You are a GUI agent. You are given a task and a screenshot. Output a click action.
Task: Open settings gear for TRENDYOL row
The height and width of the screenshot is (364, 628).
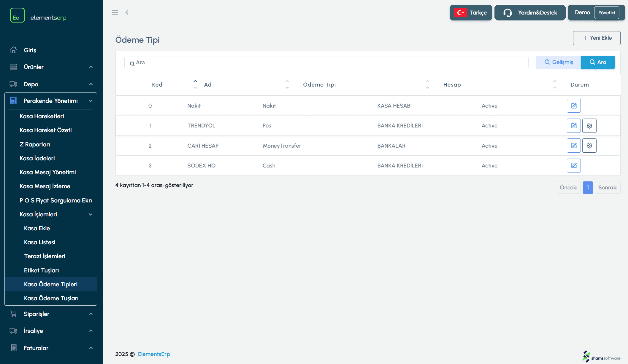[589, 126]
